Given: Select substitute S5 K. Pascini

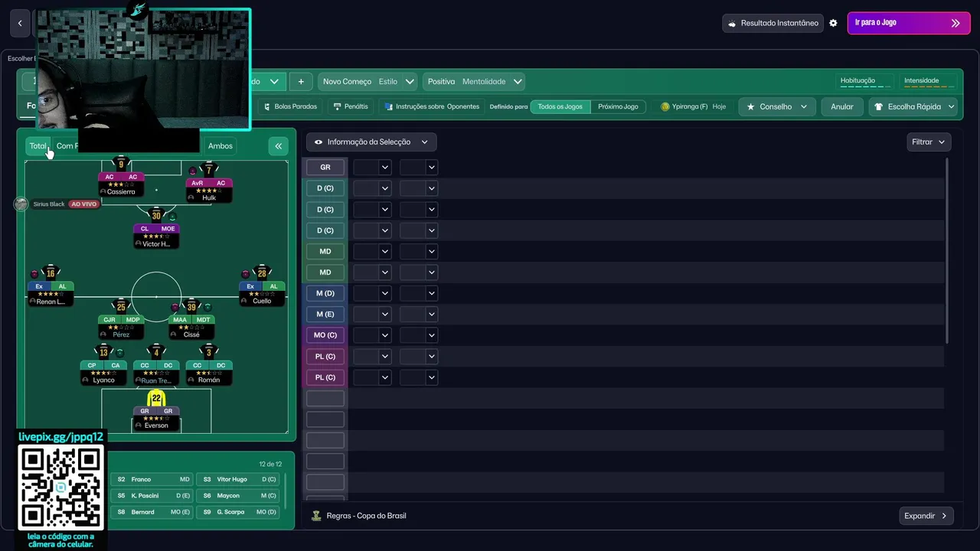Looking at the screenshot, I should coord(153,496).
